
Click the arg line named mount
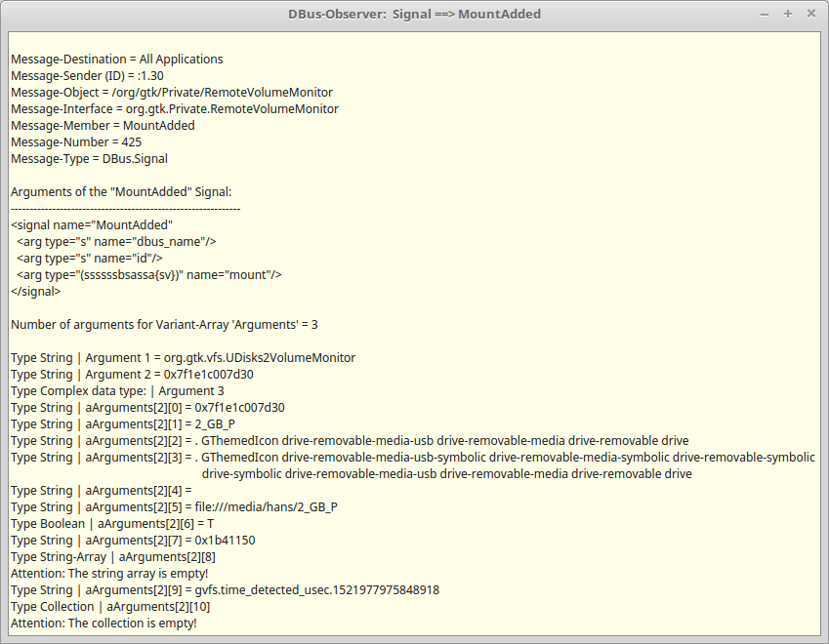click(148, 275)
